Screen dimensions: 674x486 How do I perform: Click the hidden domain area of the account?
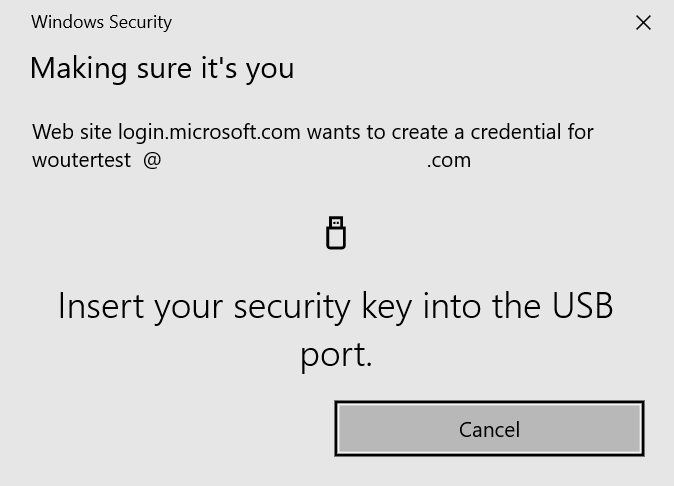pyautogui.click(x=294, y=160)
